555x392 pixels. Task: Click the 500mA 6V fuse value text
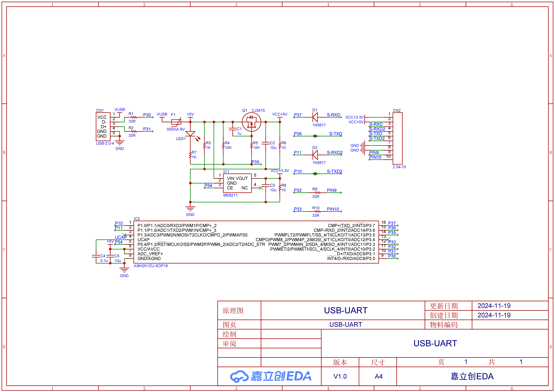coord(176,129)
